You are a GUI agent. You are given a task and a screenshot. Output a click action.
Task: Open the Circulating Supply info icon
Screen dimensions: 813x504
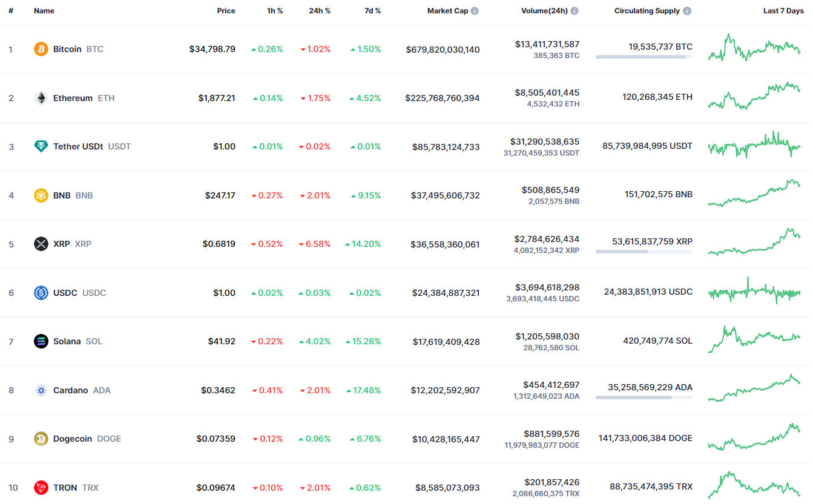pos(687,11)
